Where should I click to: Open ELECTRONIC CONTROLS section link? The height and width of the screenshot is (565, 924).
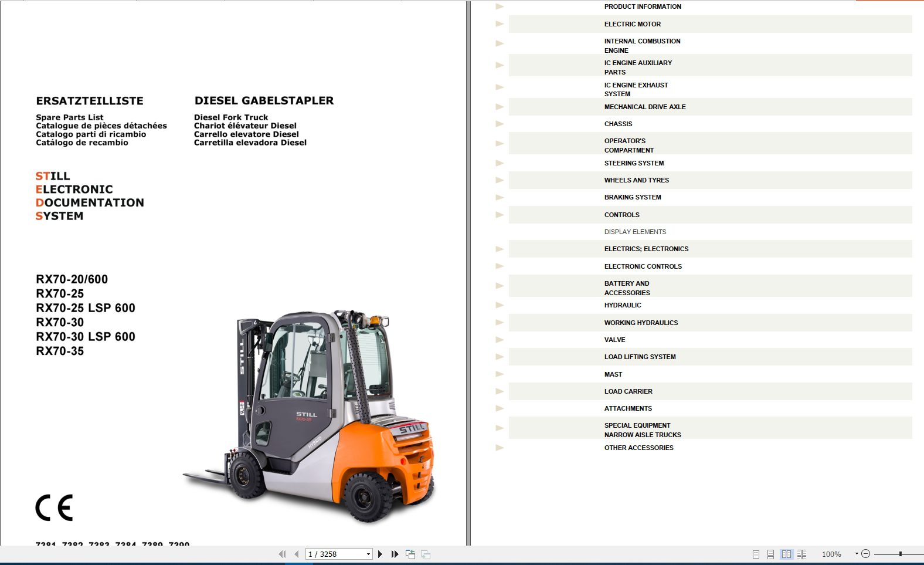643,266
